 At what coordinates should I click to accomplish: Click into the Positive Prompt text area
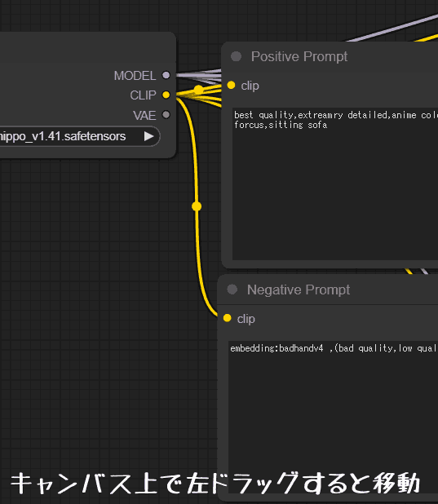coord(335,184)
